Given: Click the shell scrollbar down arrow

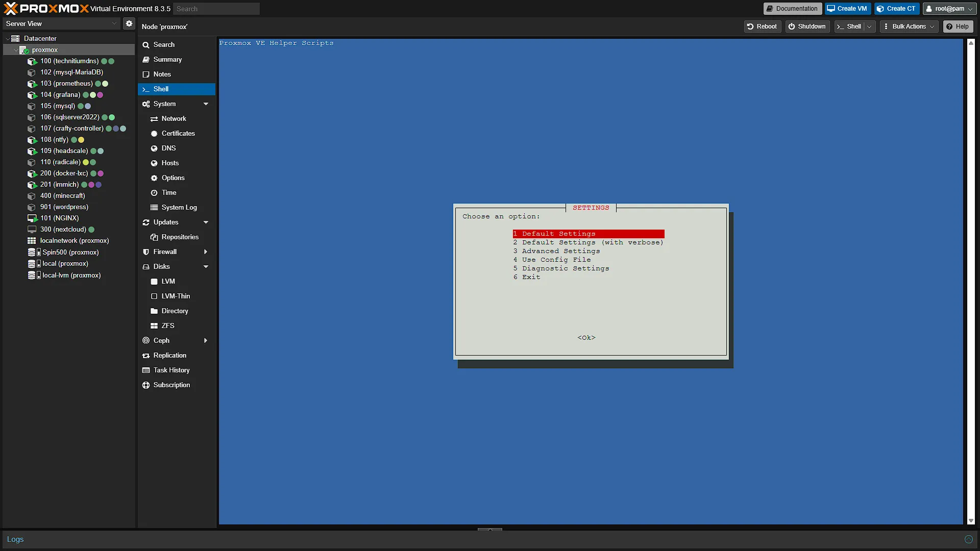Looking at the screenshot, I should (x=971, y=521).
